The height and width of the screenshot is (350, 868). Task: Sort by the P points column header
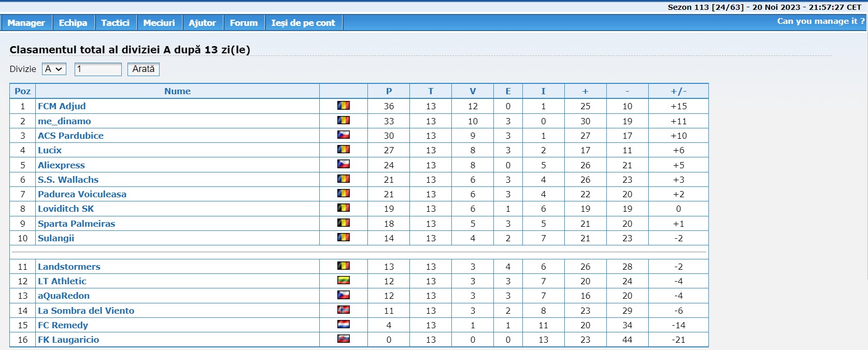click(389, 91)
